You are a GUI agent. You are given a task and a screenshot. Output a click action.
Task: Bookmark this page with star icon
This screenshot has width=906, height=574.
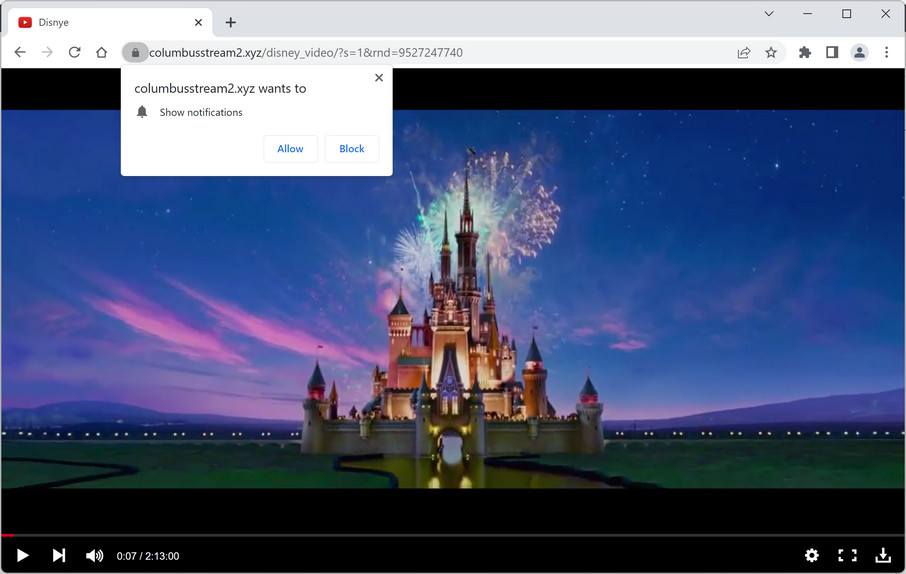[771, 53]
